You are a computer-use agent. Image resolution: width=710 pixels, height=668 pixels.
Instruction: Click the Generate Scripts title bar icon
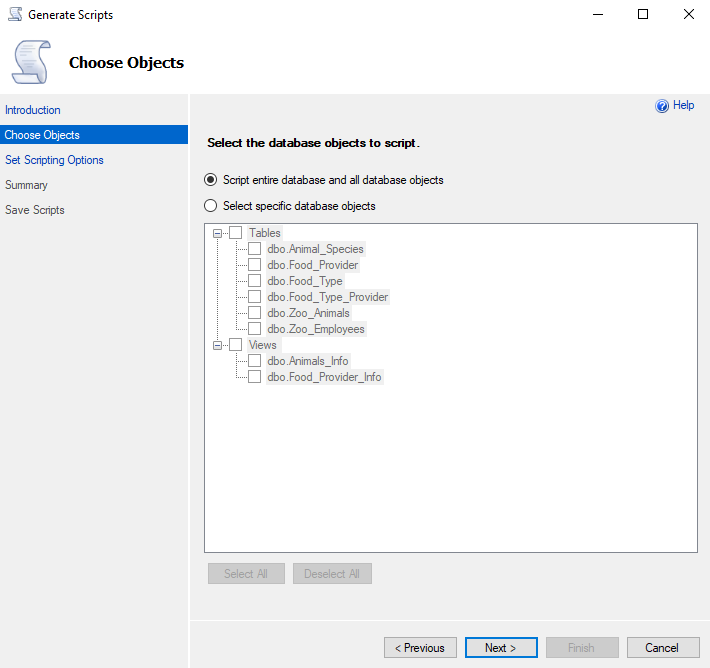15,14
